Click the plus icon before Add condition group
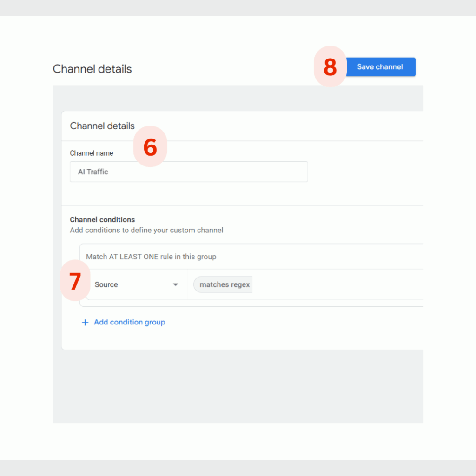Screen dimensions: 476x476 86,323
